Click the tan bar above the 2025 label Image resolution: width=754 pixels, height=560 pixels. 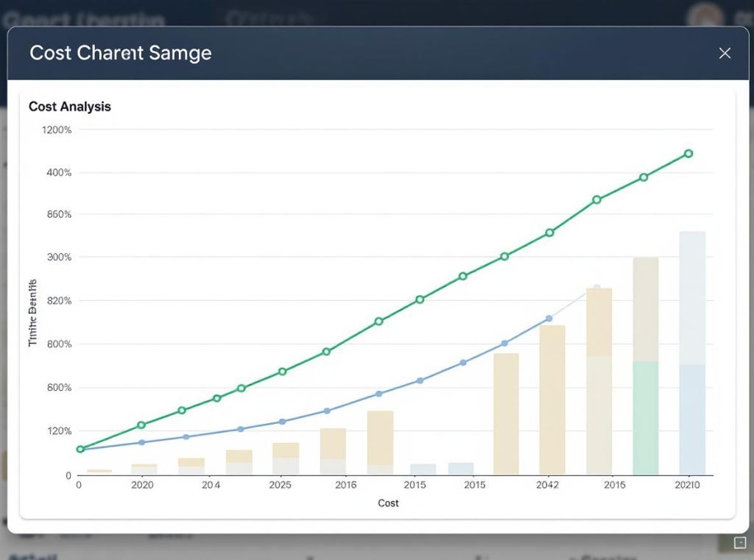286,450
